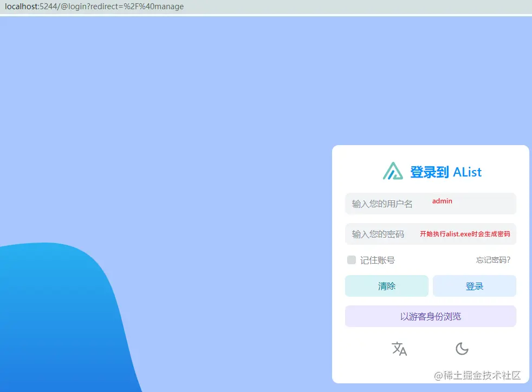
Task: Click the "清除" clear button
Action: [x=386, y=286]
